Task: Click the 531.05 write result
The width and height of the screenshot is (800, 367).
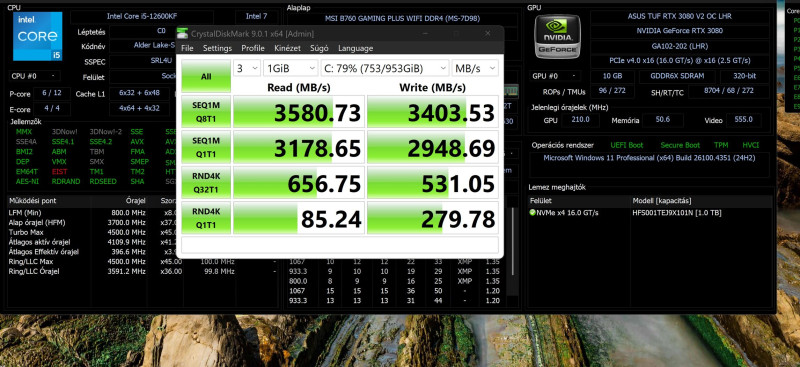Action: point(433,182)
